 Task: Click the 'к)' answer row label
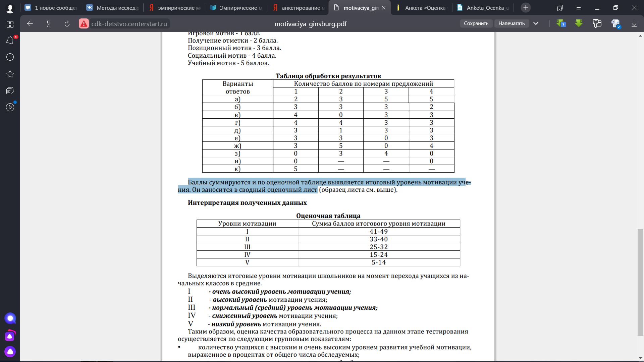coord(237,169)
